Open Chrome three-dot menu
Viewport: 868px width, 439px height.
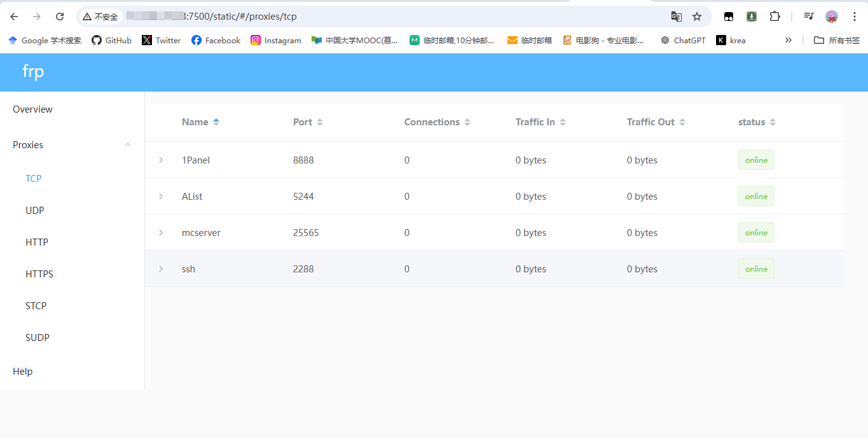[855, 17]
